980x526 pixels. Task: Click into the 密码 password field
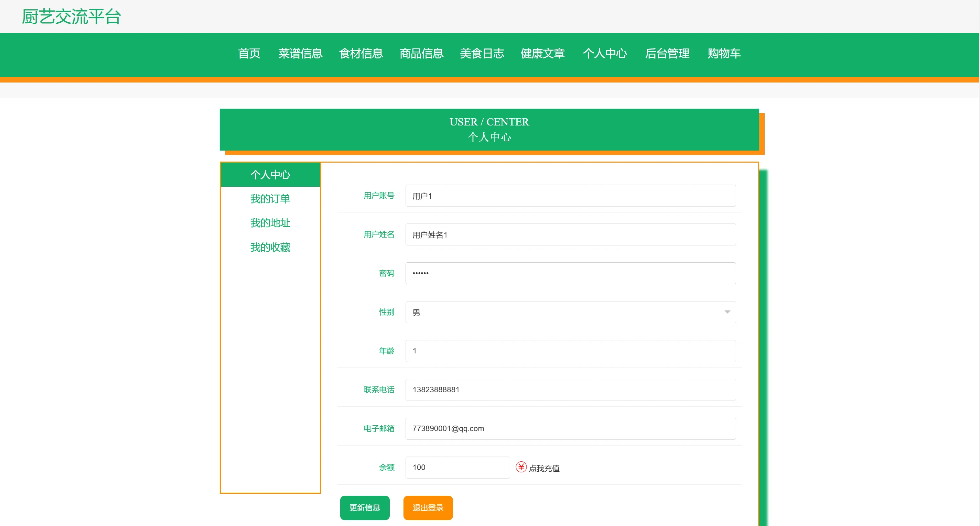coord(570,273)
